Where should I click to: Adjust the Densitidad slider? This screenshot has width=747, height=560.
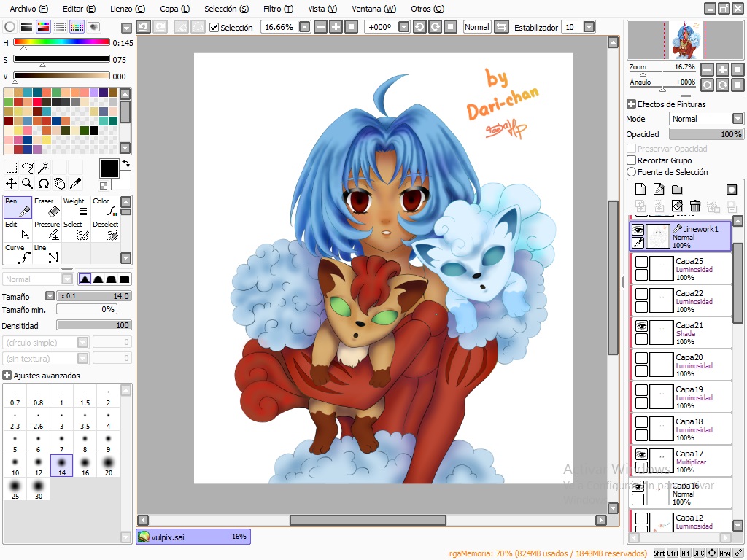point(94,325)
